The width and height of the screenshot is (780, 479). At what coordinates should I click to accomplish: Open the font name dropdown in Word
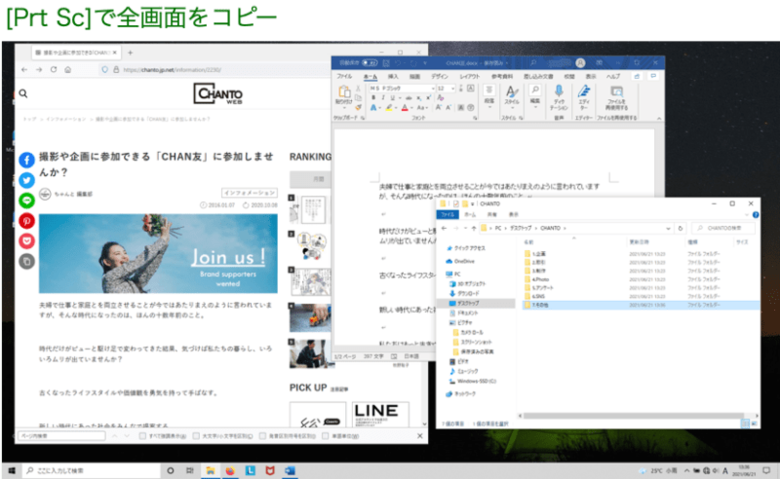click(x=433, y=88)
